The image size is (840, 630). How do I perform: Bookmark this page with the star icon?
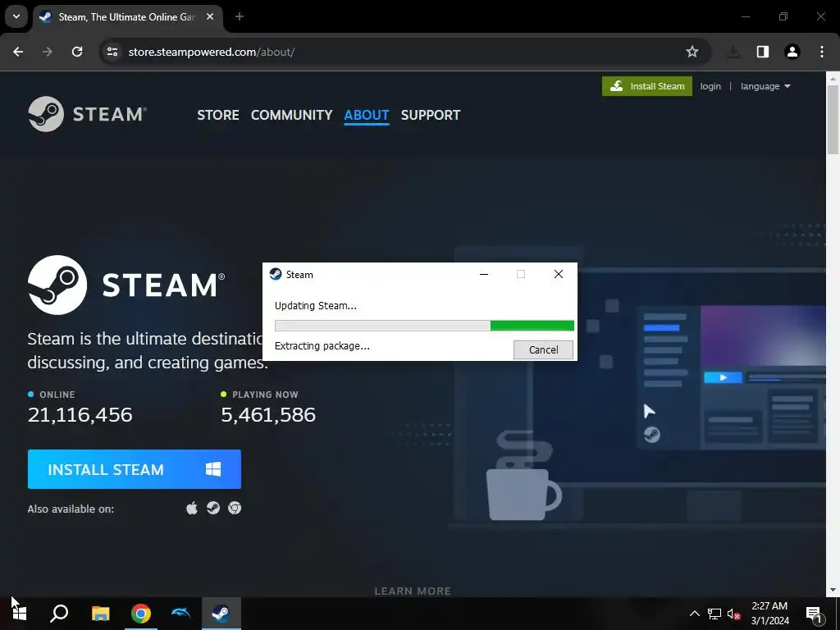(692, 52)
